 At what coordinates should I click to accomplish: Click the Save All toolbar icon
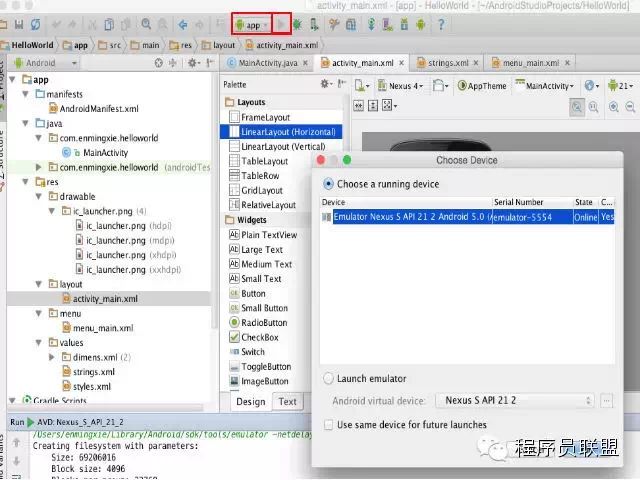pos(19,24)
